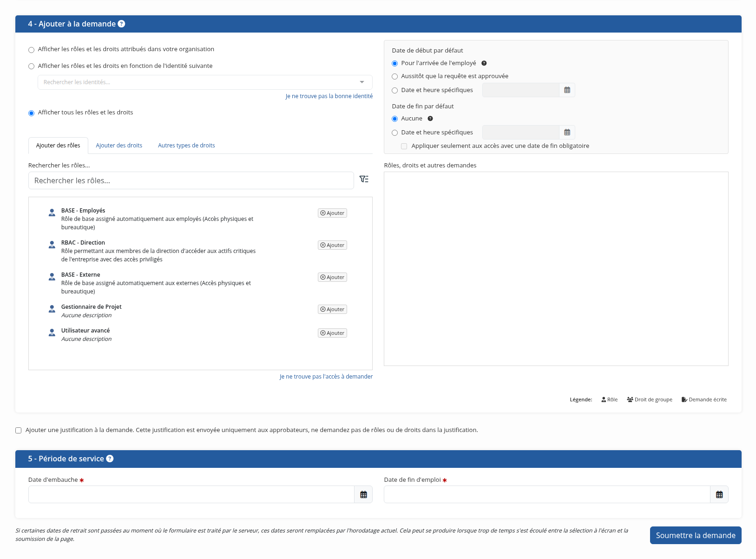This screenshot has width=756, height=559.
Task: Focus the Date d'embauche input field
Action: pos(191,494)
